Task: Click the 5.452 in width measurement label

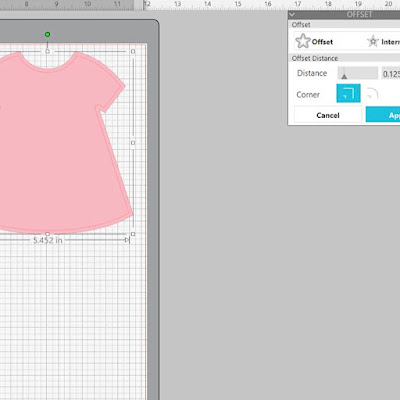Action: [x=48, y=240]
